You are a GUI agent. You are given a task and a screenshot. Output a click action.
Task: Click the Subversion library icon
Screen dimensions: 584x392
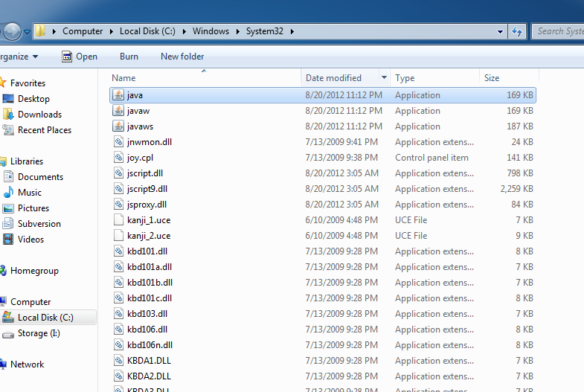(x=8, y=224)
